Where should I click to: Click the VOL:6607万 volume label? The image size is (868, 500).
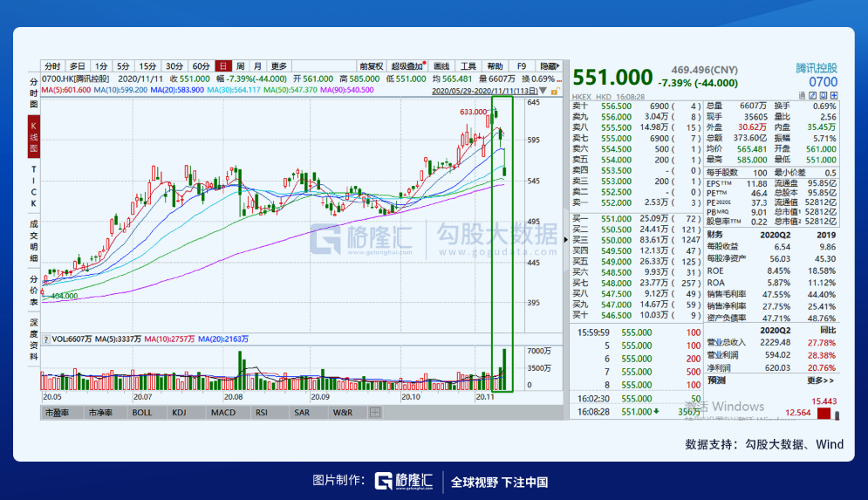pos(72,339)
